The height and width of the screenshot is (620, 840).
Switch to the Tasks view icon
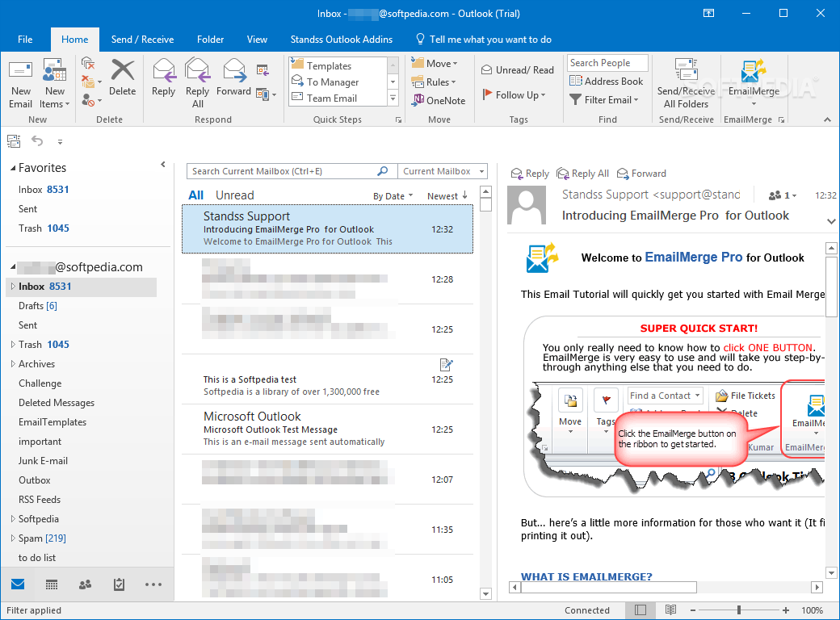[119, 584]
